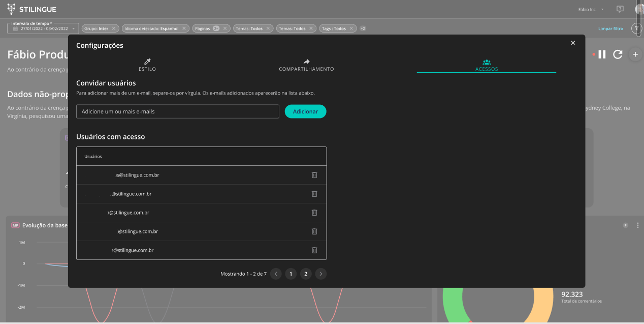Open the Fábio Inc. account dropdown
This screenshot has width=644, height=324.
click(591, 9)
